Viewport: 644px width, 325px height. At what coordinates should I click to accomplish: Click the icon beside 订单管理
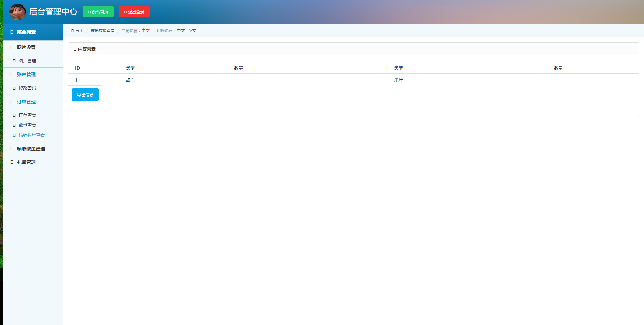(12, 102)
